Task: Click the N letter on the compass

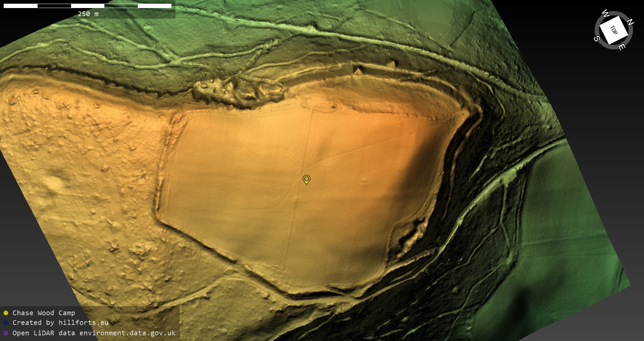Action: [630, 22]
